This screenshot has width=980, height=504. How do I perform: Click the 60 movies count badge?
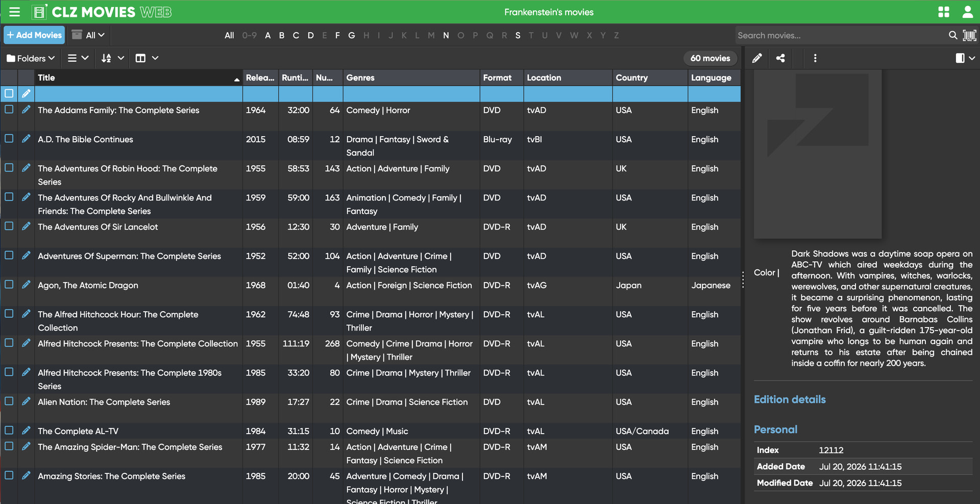(710, 58)
